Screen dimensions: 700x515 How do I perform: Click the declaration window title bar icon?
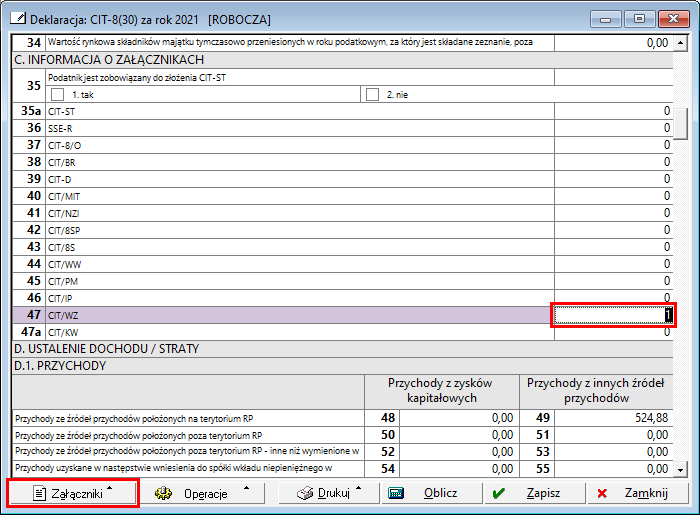coord(16,19)
